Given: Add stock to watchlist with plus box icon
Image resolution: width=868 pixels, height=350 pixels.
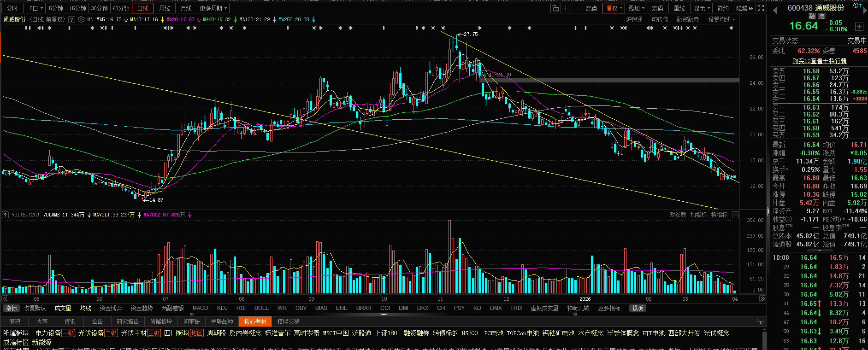Looking at the screenshot, I should pyautogui.click(x=859, y=27).
